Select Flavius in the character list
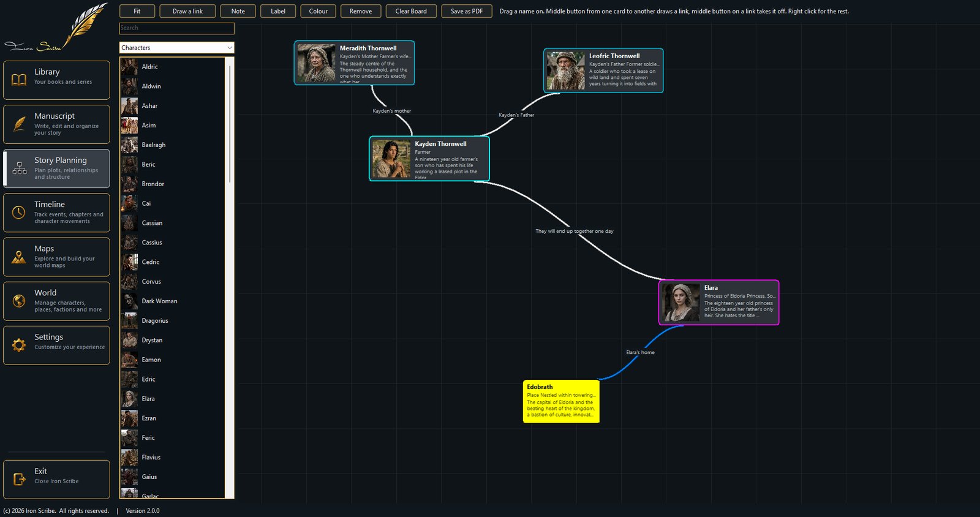The height and width of the screenshot is (517, 980). coord(173,458)
